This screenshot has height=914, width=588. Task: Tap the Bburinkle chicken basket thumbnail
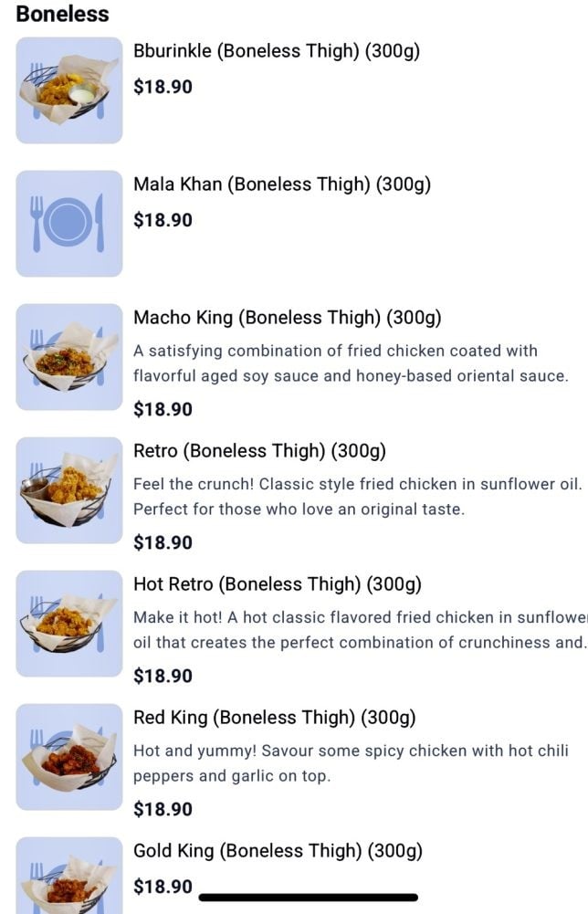[69, 90]
